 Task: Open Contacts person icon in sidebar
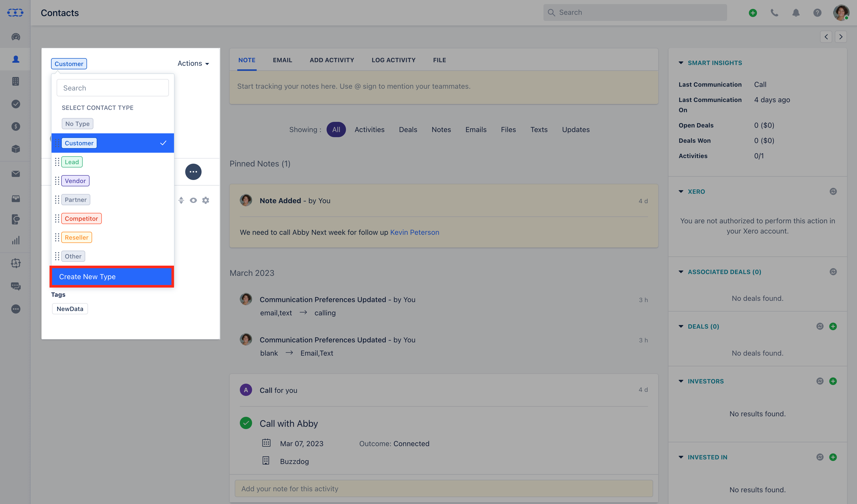tap(16, 59)
